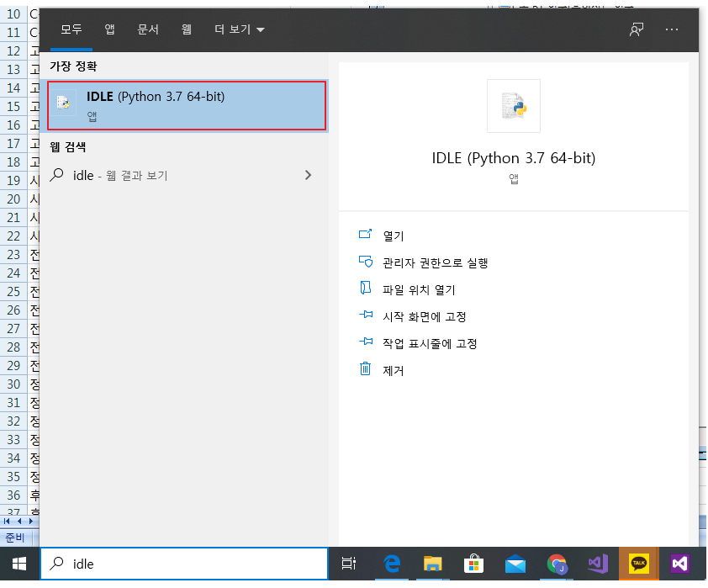Screen dimensions: 708x588
Task: Click Excel next sheet navigation arrow
Action: point(31,522)
